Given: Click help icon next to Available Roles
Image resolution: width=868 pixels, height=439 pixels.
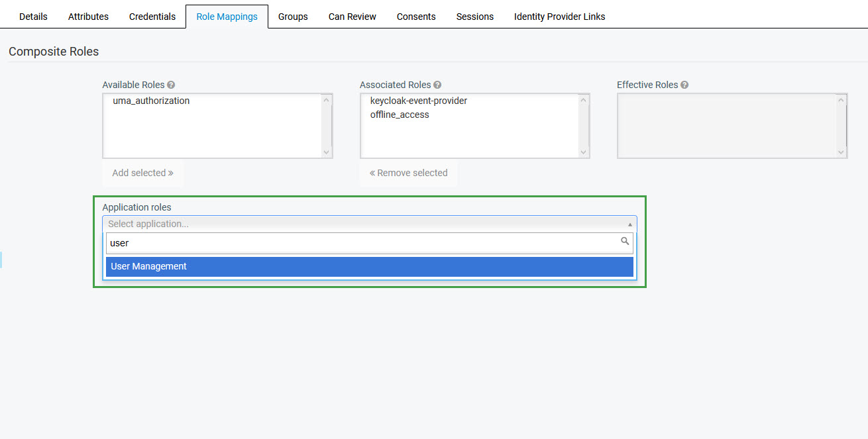Looking at the screenshot, I should (171, 85).
